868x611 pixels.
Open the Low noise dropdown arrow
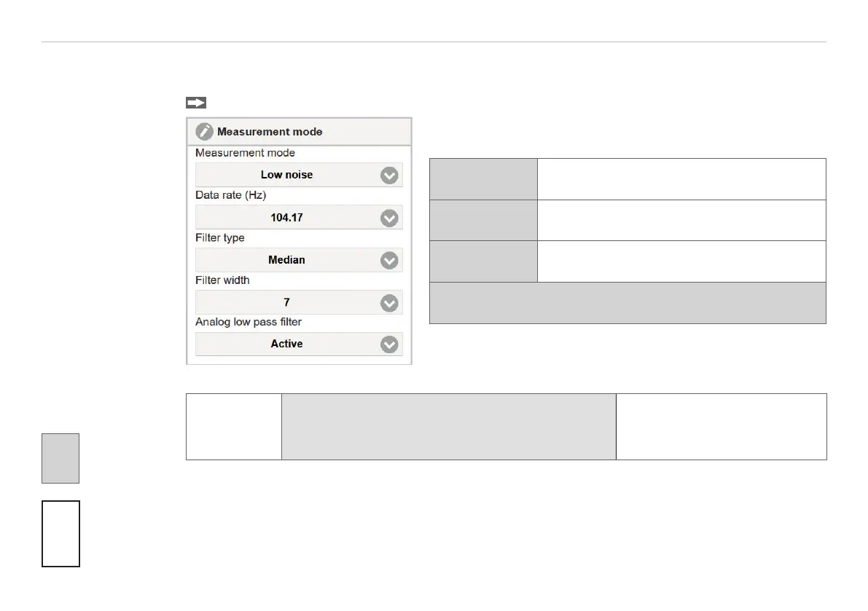pyautogui.click(x=389, y=176)
